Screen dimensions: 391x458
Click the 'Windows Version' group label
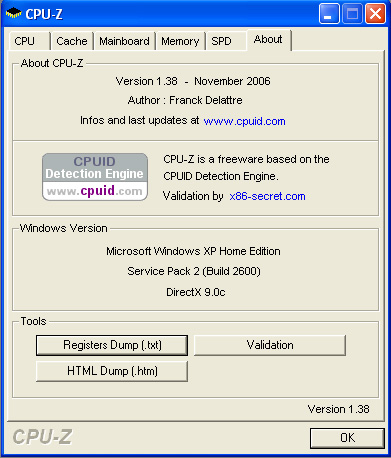coord(64,228)
